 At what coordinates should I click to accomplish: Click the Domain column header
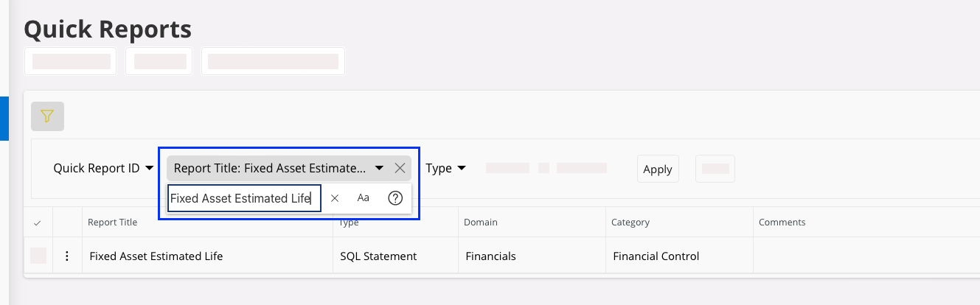(x=480, y=222)
